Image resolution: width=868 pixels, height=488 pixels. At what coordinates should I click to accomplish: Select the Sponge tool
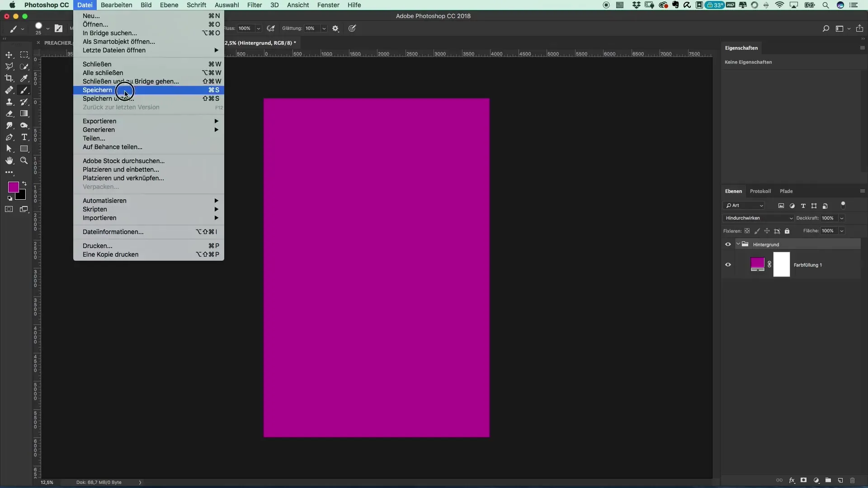24,126
